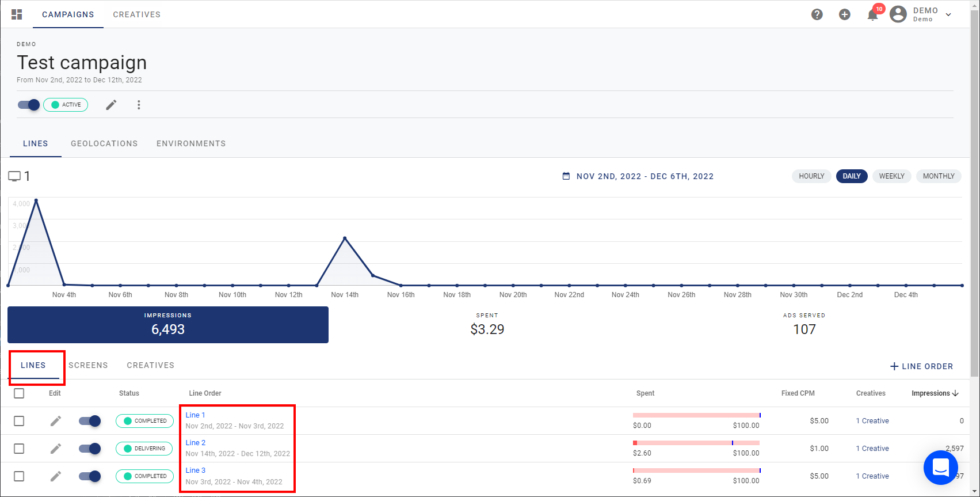This screenshot has width=980, height=497.
Task: Toggle the campaign active switch
Action: [x=29, y=105]
